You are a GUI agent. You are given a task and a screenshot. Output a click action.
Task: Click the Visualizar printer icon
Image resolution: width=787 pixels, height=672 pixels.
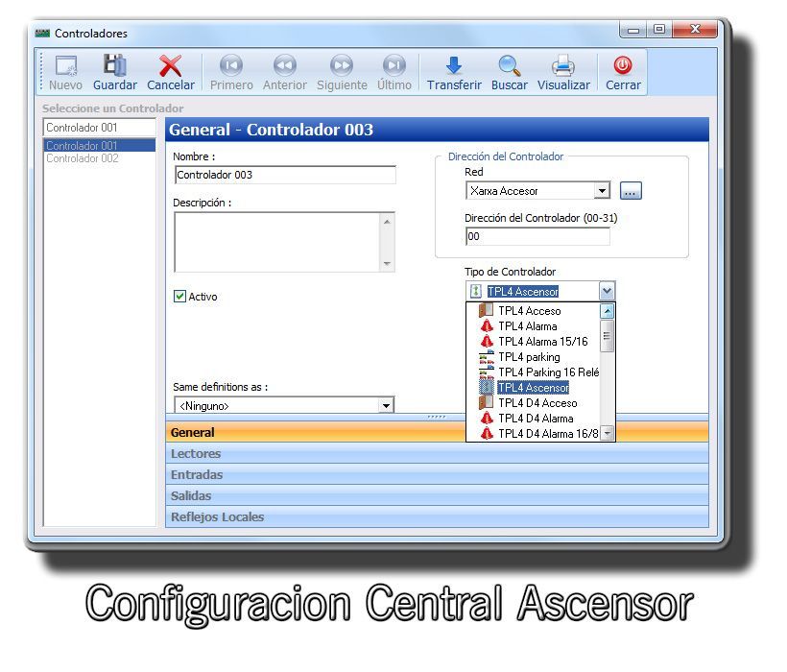(563, 65)
